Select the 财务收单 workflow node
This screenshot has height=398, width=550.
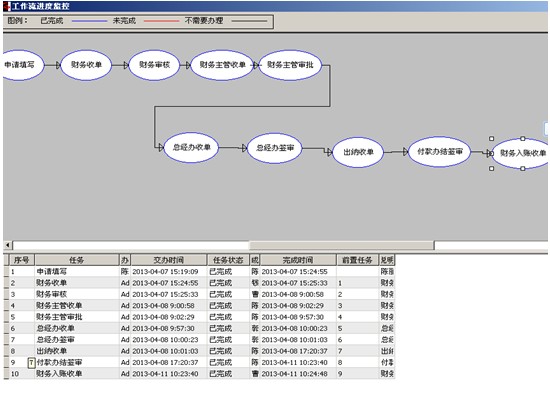click(86, 65)
